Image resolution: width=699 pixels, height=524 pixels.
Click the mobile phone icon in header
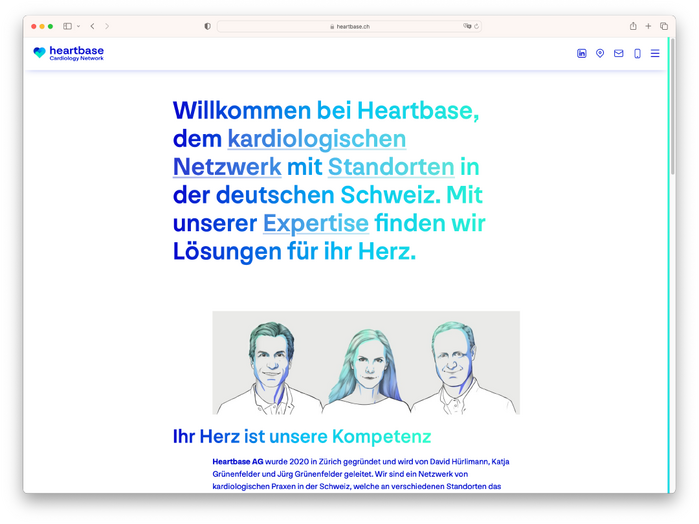(x=637, y=54)
